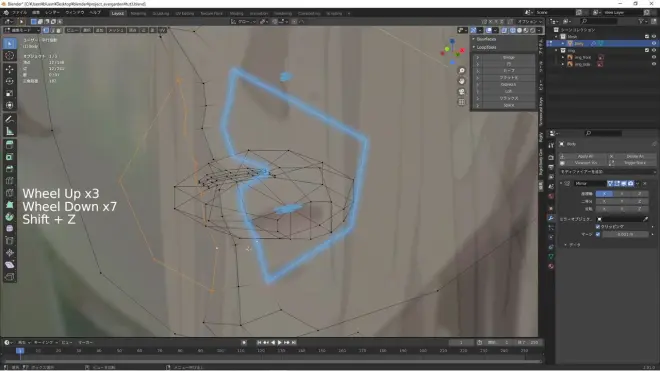660x371 pixels.
Task: Open the File menu
Action: click(x=19, y=13)
